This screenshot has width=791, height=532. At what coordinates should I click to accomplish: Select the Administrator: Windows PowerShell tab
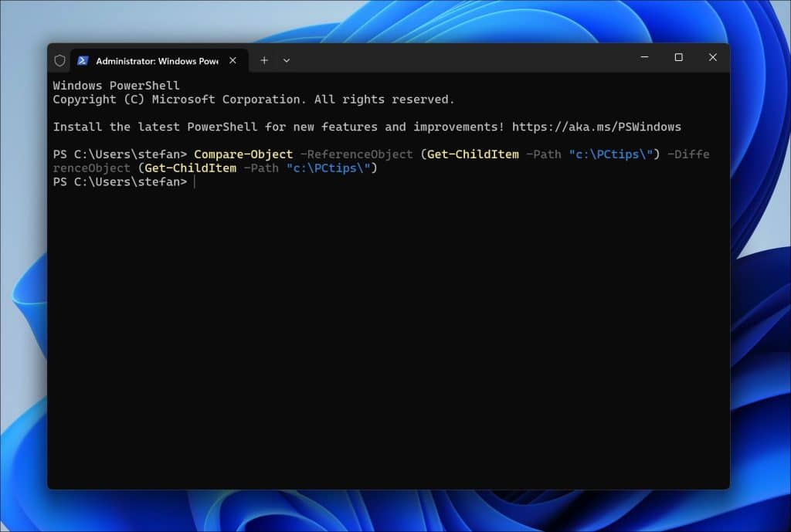tap(159, 60)
